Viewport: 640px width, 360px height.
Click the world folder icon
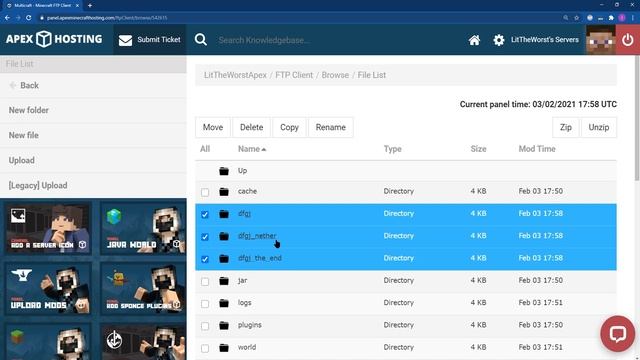(224, 348)
